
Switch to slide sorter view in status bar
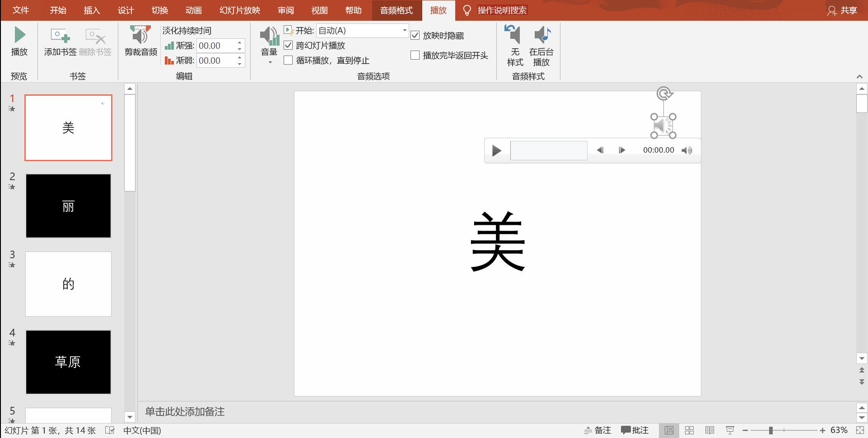(x=690, y=430)
